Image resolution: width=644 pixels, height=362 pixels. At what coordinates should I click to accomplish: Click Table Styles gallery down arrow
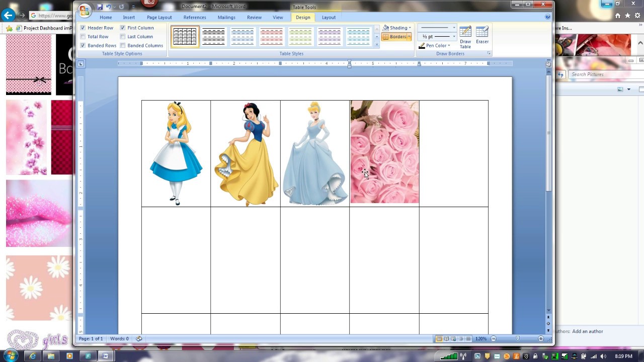[x=376, y=37]
